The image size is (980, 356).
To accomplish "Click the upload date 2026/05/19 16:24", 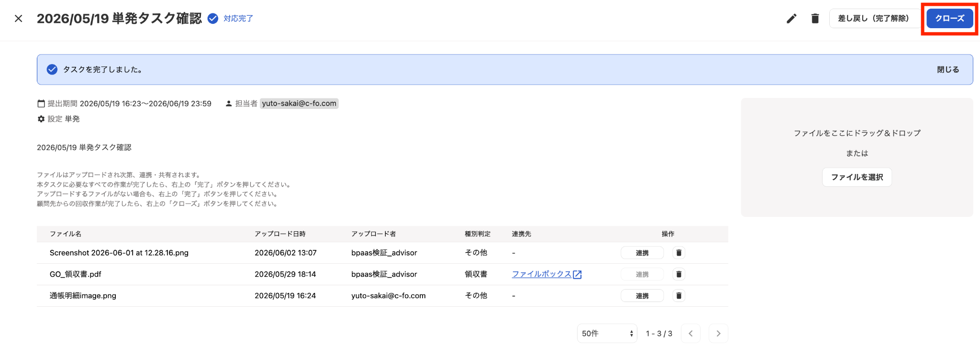I will pyautogui.click(x=285, y=296).
